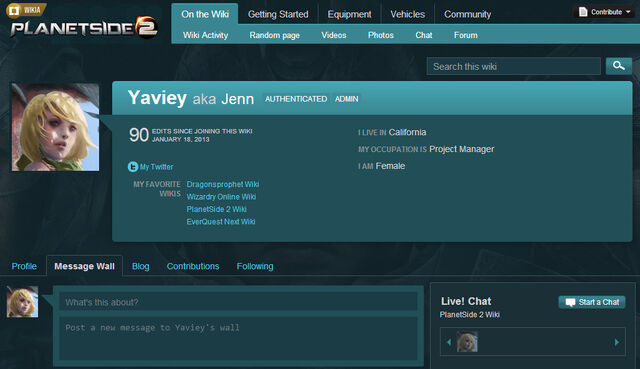Viewport: 640px width, 369px height.
Task: Click the What's this about subject field
Action: [x=238, y=302]
